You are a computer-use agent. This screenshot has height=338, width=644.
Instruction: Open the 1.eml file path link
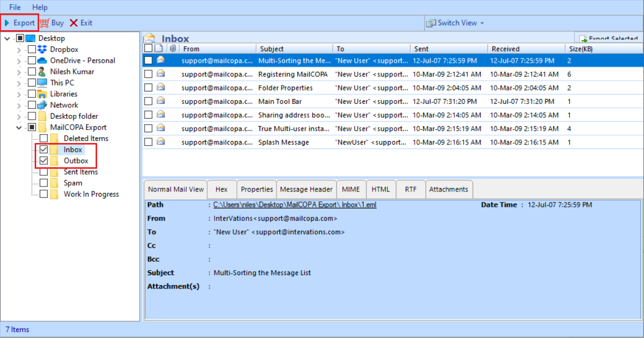[x=295, y=204]
